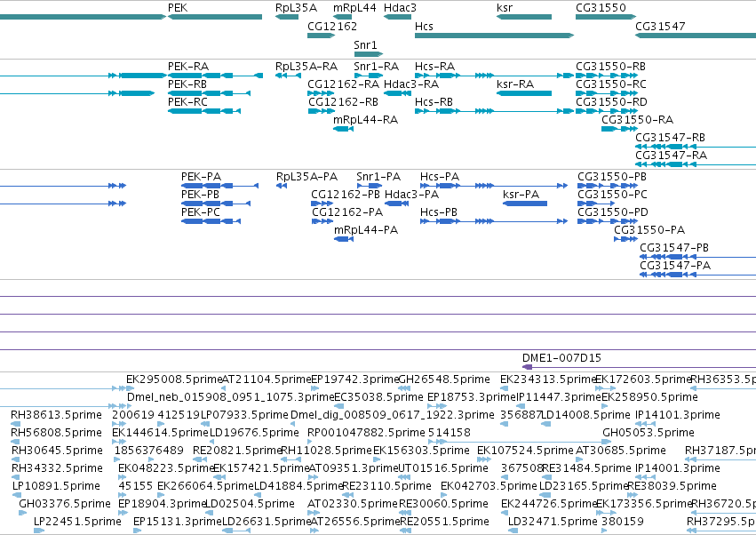Select the ksr-RA transcript label
This screenshot has width=756, height=535.
pos(515,84)
